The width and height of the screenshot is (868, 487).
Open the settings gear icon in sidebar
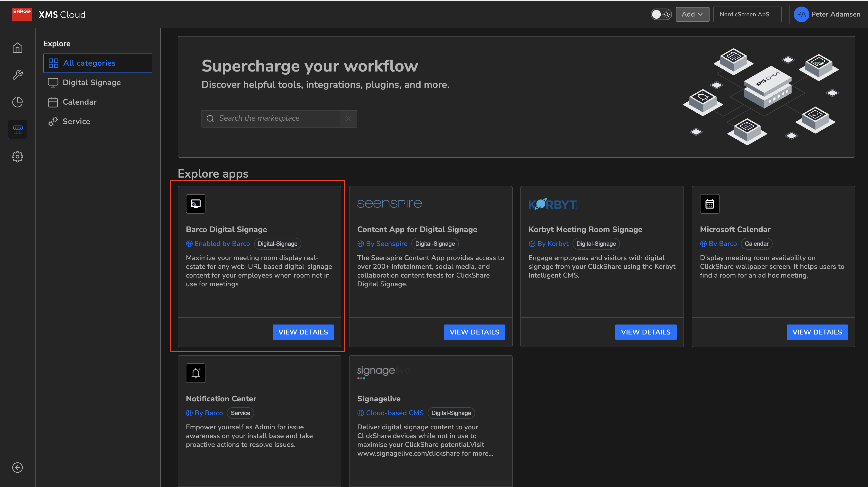(x=18, y=156)
